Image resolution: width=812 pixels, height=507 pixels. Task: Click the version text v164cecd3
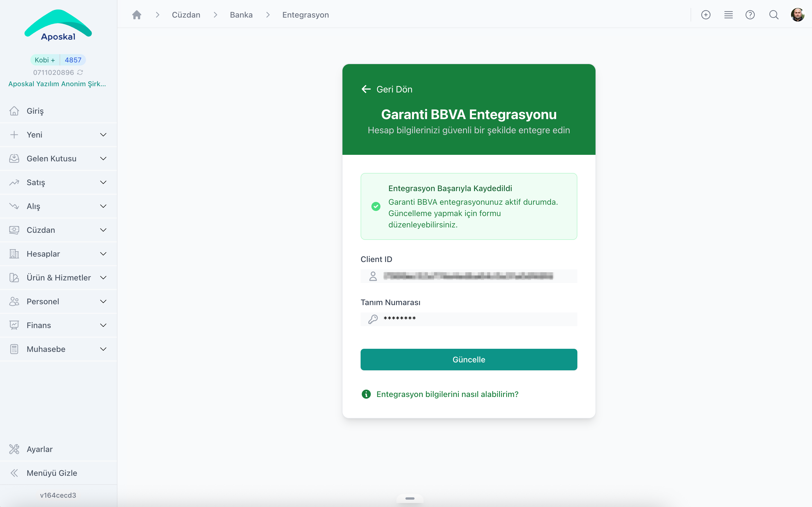coord(58,495)
